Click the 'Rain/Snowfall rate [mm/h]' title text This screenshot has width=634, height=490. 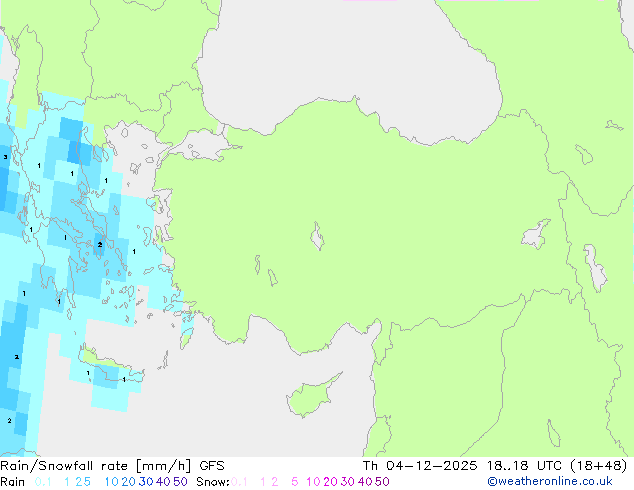pyautogui.click(x=95, y=466)
